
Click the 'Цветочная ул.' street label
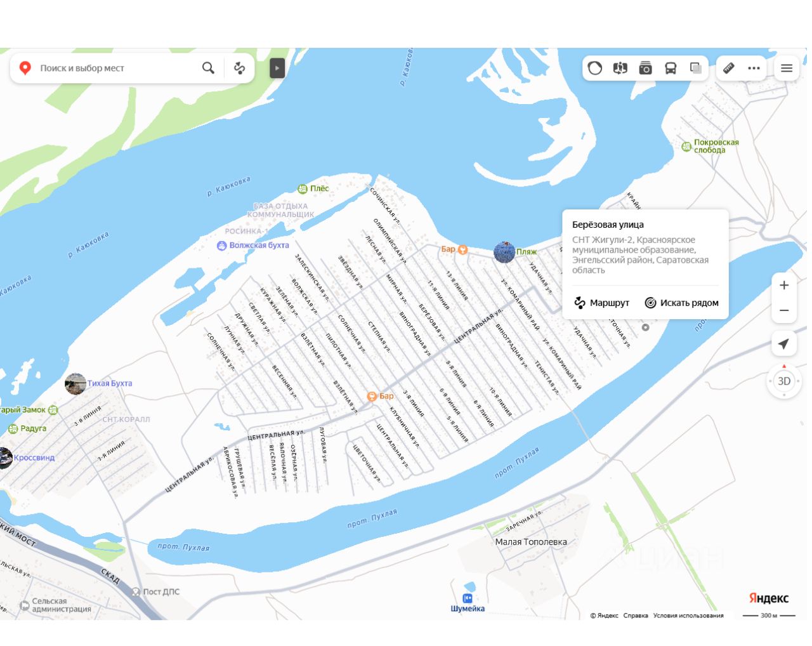pos(367,463)
